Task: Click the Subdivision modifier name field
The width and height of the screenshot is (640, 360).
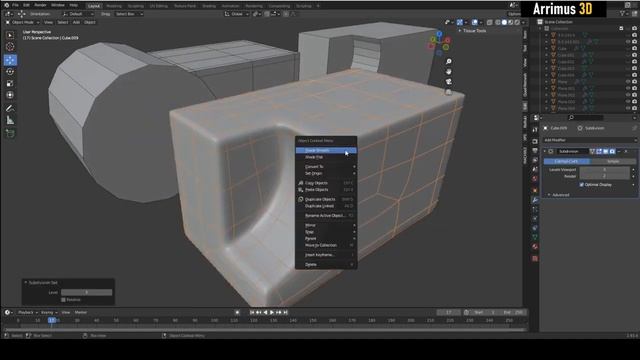Action: (572, 151)
